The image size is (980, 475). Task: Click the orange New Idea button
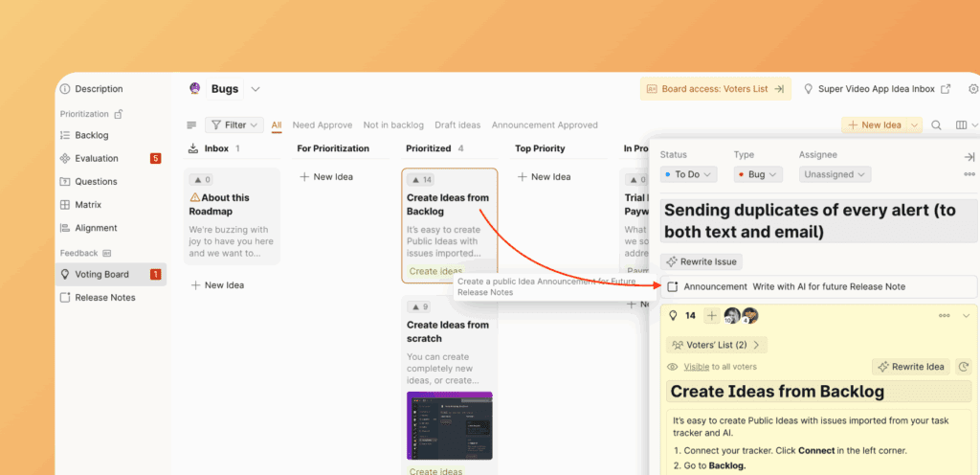875,125
